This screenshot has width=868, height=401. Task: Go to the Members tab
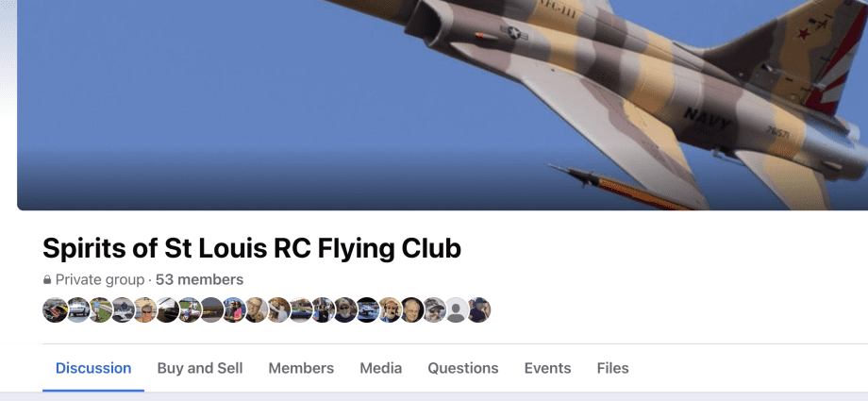301,368
